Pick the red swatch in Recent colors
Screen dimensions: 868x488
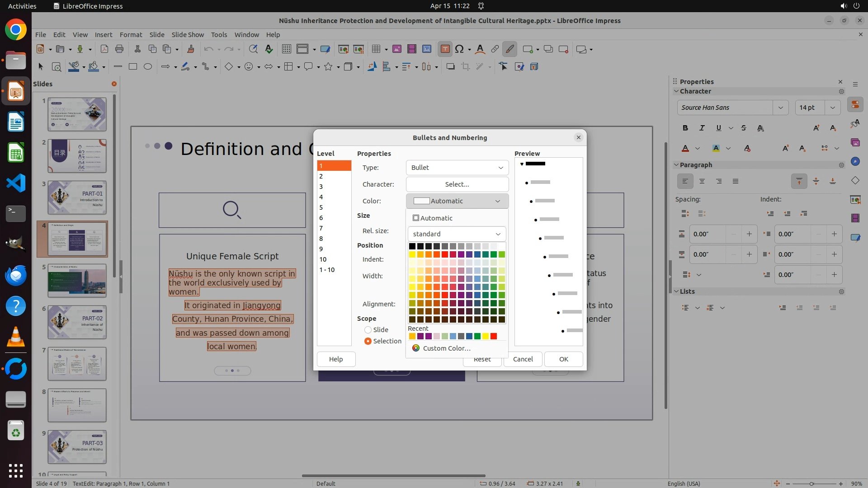point(494,336)
